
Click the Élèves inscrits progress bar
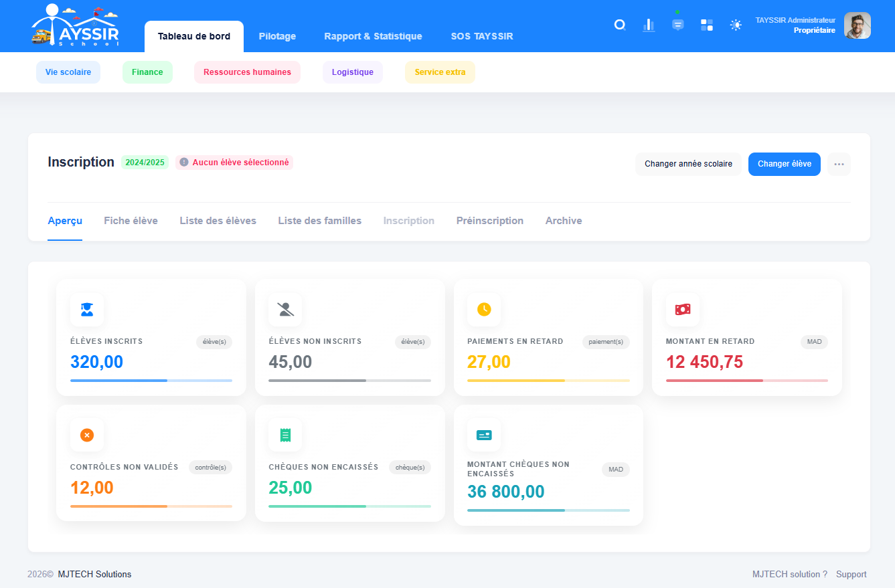(151, 381)
